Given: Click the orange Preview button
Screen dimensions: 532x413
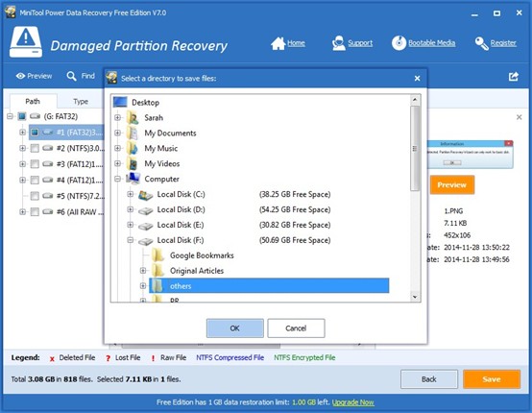Looking at the screenshot, I should (452, 185).
